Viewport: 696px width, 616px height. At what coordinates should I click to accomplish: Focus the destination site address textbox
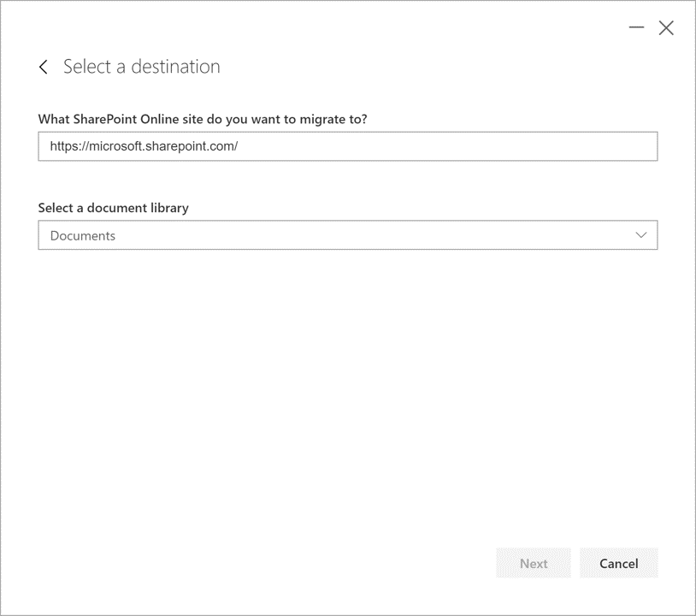(x=347, y=146)
